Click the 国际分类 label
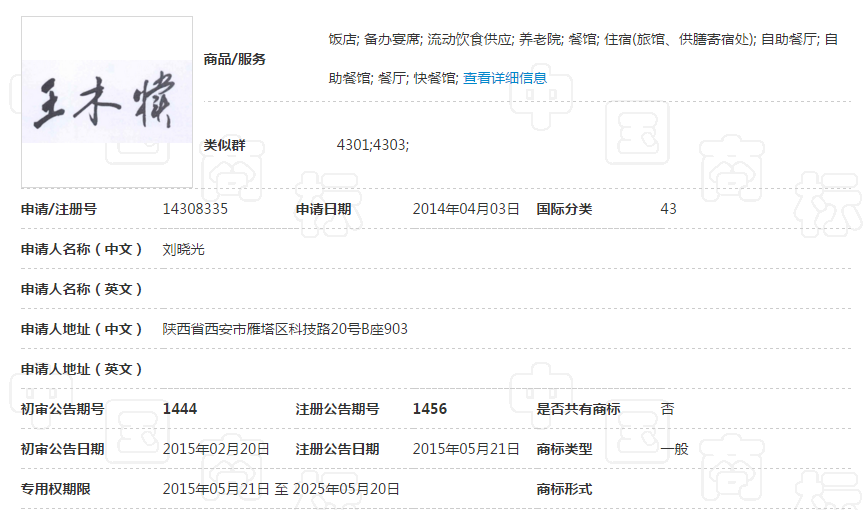 (564, 209)
